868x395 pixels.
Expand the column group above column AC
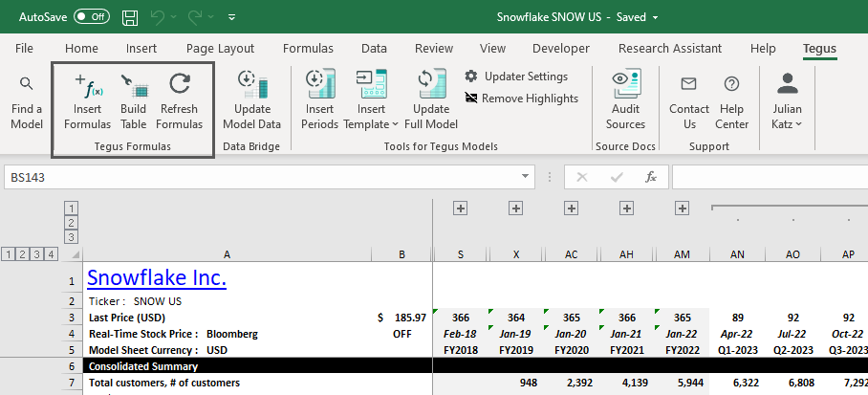[x=571, y=208]
